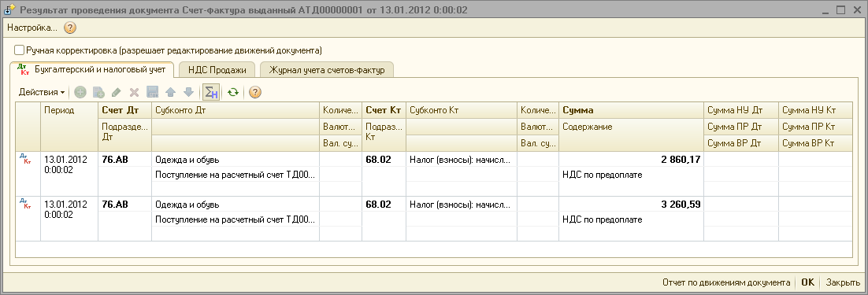This screenshot has height=295, width=868.
Task: Click the Субконто Дт column header
Action: coord(236,110)
